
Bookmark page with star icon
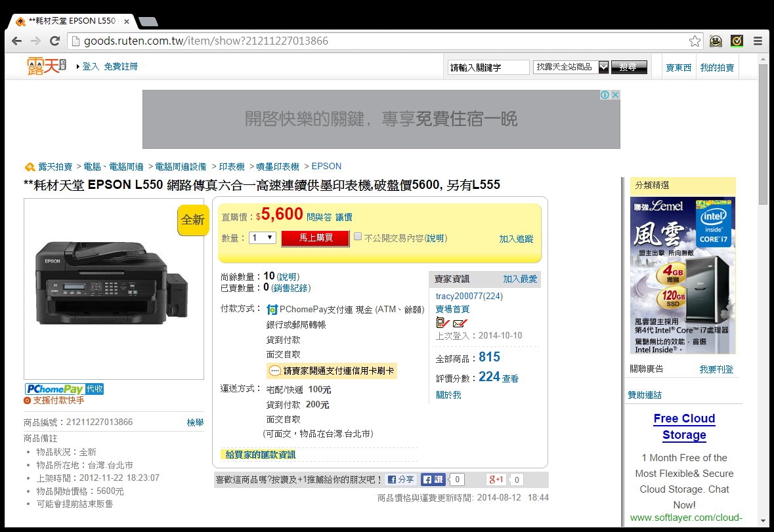pyautogui.click(x=695, y=41)
